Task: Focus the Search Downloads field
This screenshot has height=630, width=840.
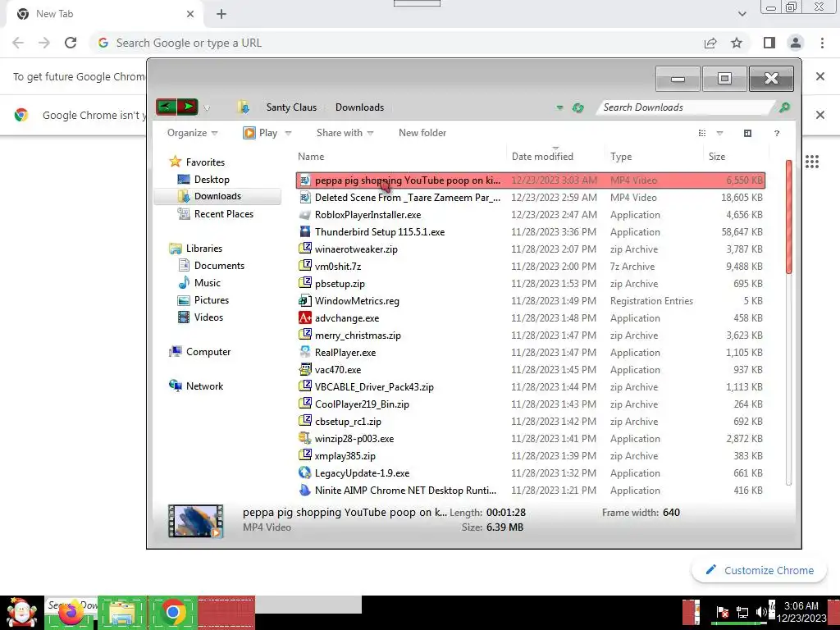Action: 687,107
